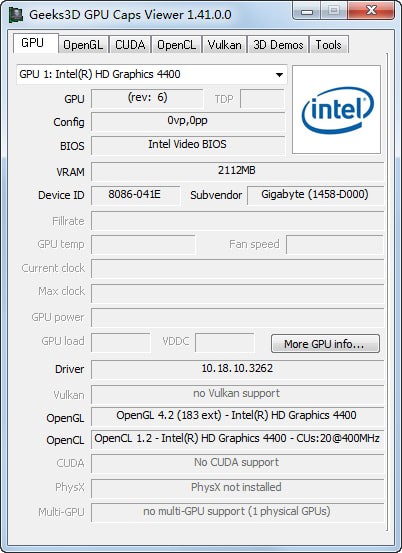Viewport: 402px width, 553px height.
Task: Click the empty TDP field
Action: pyautogui.click(x=262, y=98)
